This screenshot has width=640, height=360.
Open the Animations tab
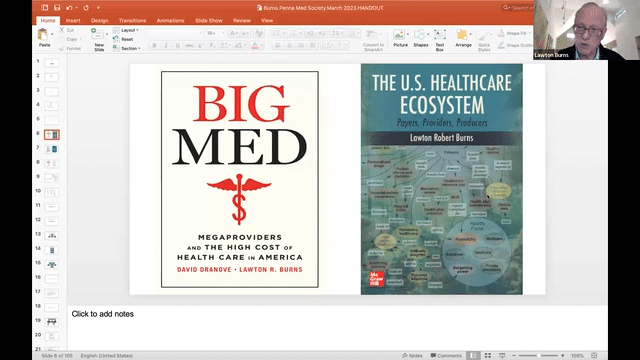click(x=171, y=20)
